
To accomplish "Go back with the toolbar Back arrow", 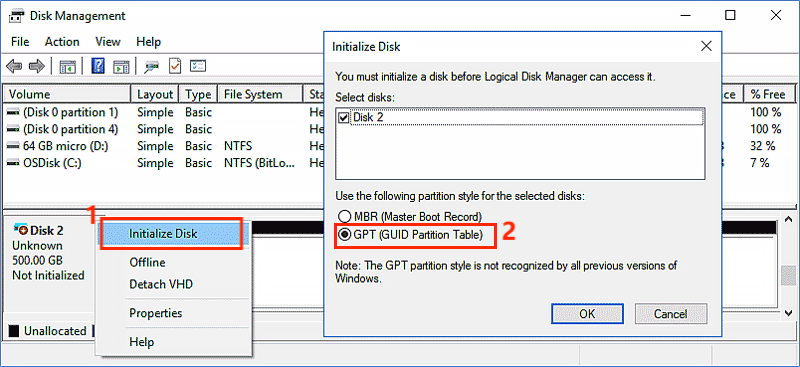I will coord(14,66).
